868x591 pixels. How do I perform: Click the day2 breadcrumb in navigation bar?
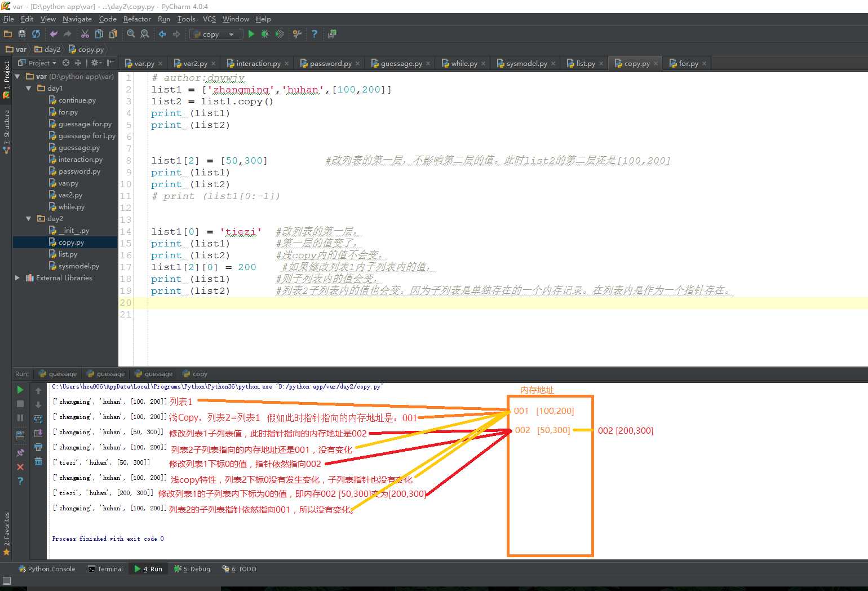48,49
